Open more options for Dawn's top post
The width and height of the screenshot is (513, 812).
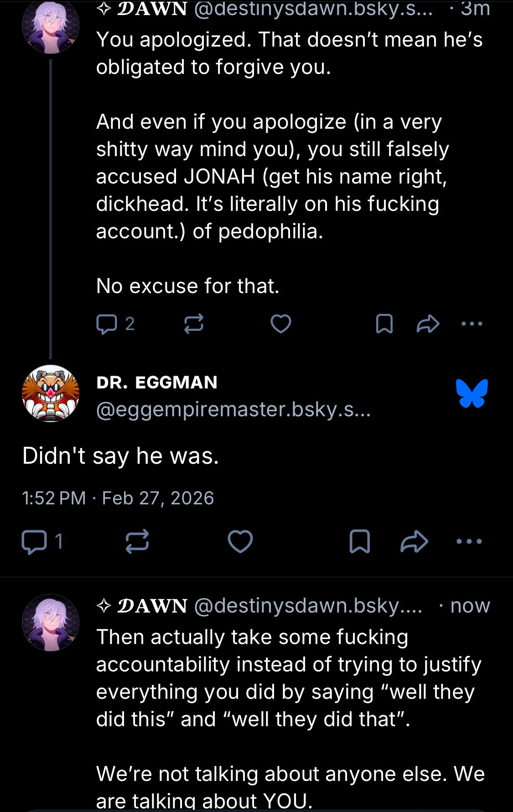[472, 324]
